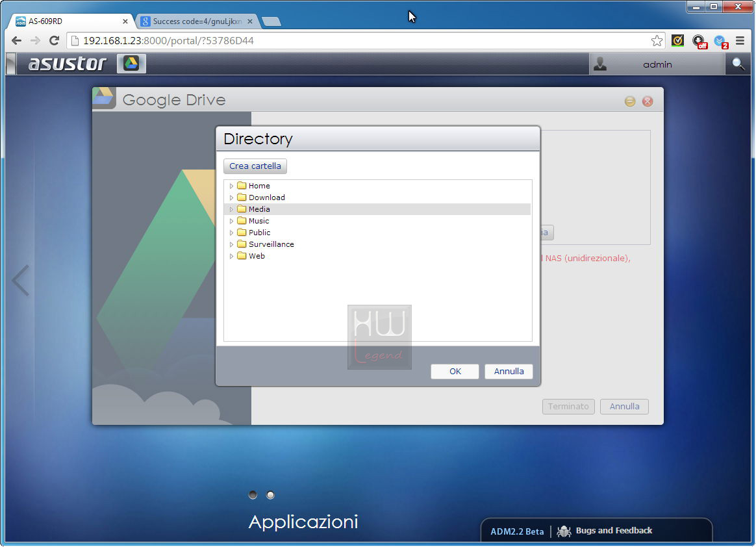Minimize the Google Drive app window

coord(630,101)
